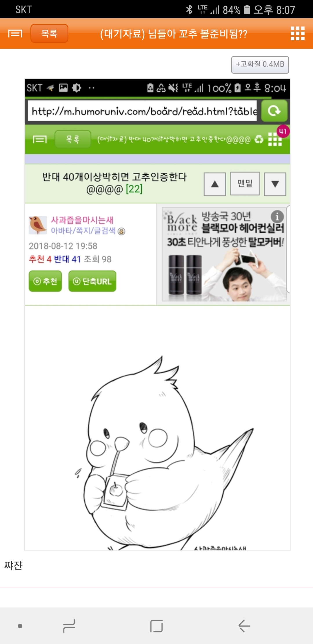Tap the 아바타/쪽지/글검색 link
313x644 pixels.
click(83, 231)
